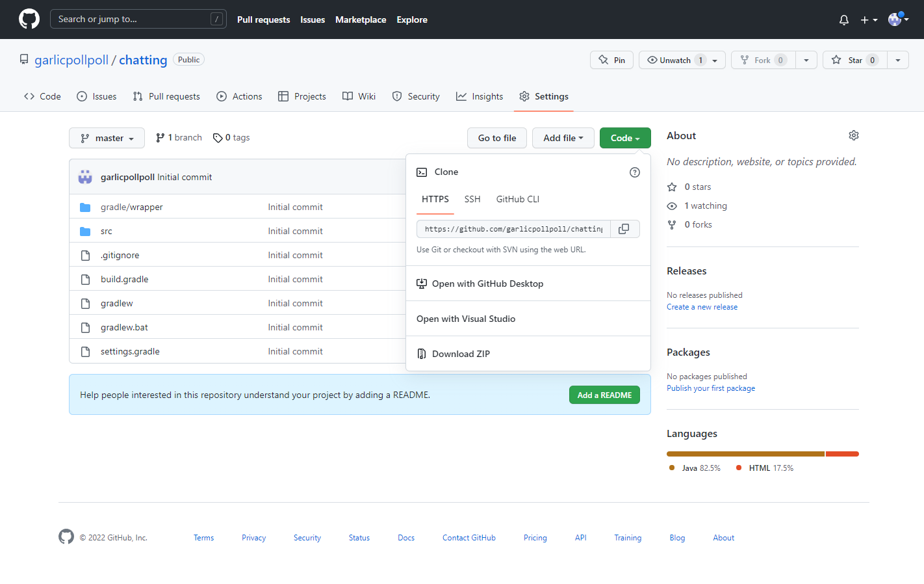Click the Clone terminal icon

click(422, 172)
